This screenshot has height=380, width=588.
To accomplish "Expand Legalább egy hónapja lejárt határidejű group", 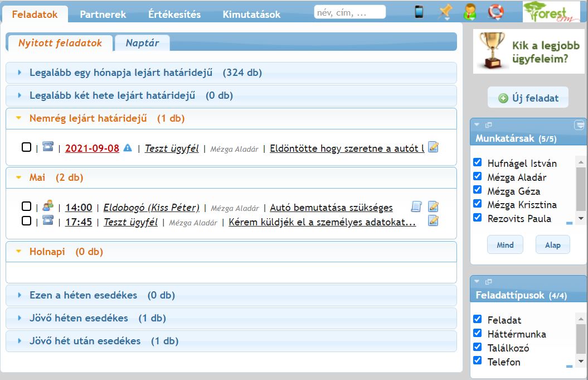I will (x=121, y=73).
